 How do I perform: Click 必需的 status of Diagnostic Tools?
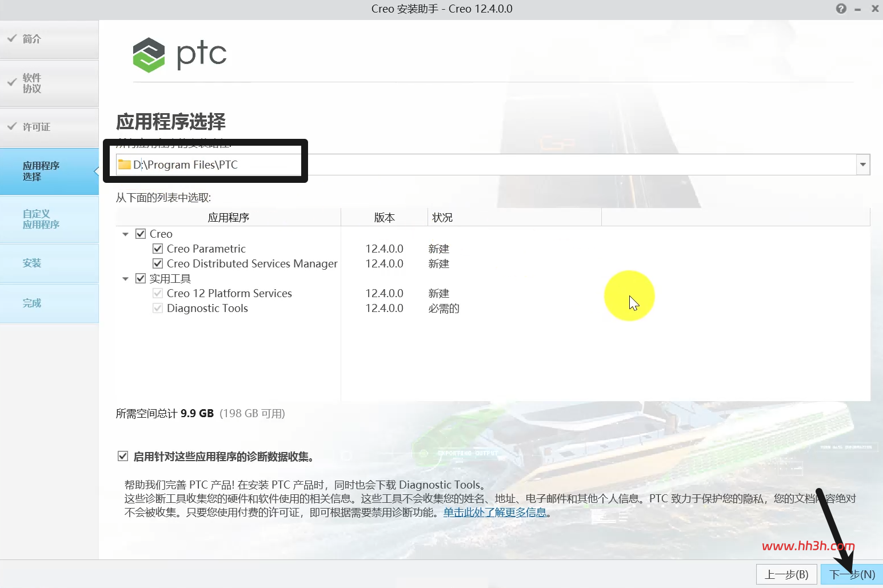[444, 309]
